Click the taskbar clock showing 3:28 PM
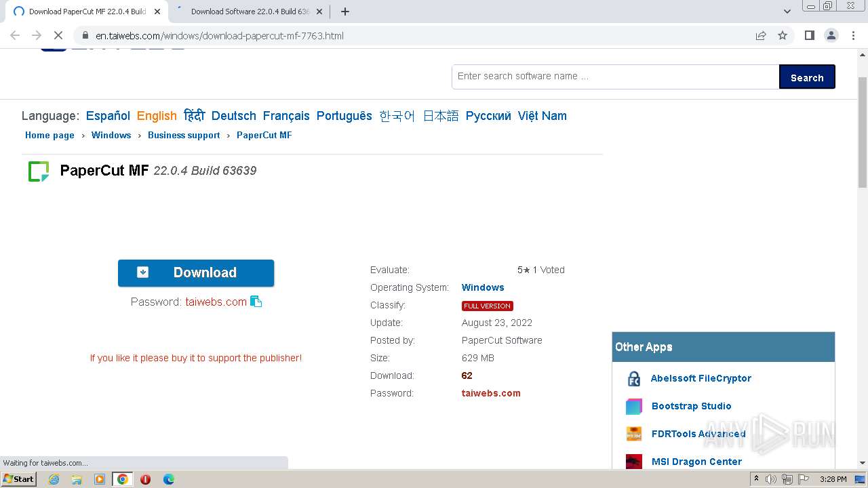 833,479
